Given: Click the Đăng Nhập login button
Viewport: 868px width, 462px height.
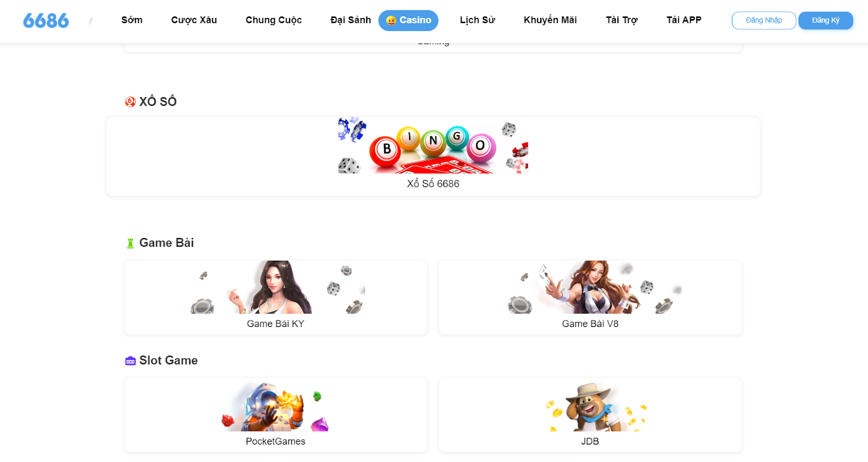Looking at the screenshot, I should 764,21.
